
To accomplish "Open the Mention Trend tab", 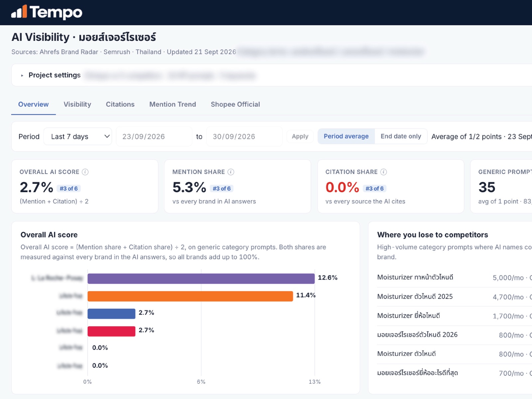I will [173, 104].
